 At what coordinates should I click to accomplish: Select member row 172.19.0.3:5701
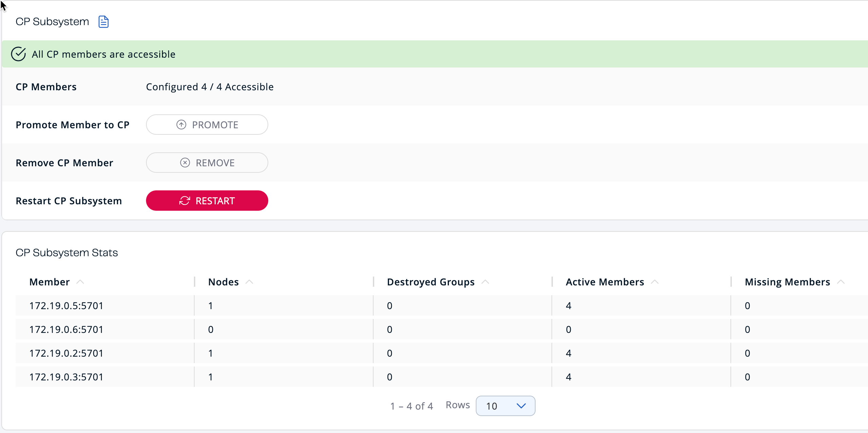66,377
